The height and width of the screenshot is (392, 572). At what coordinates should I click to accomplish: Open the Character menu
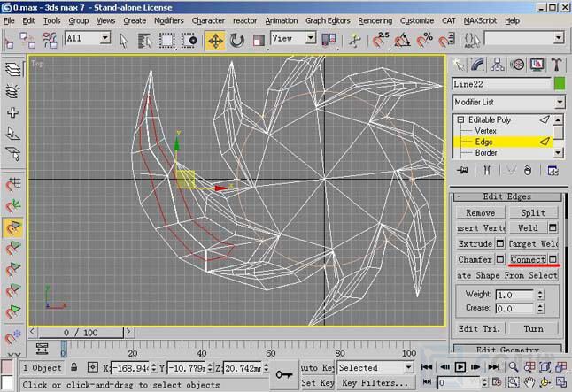[x=208, y=20]
